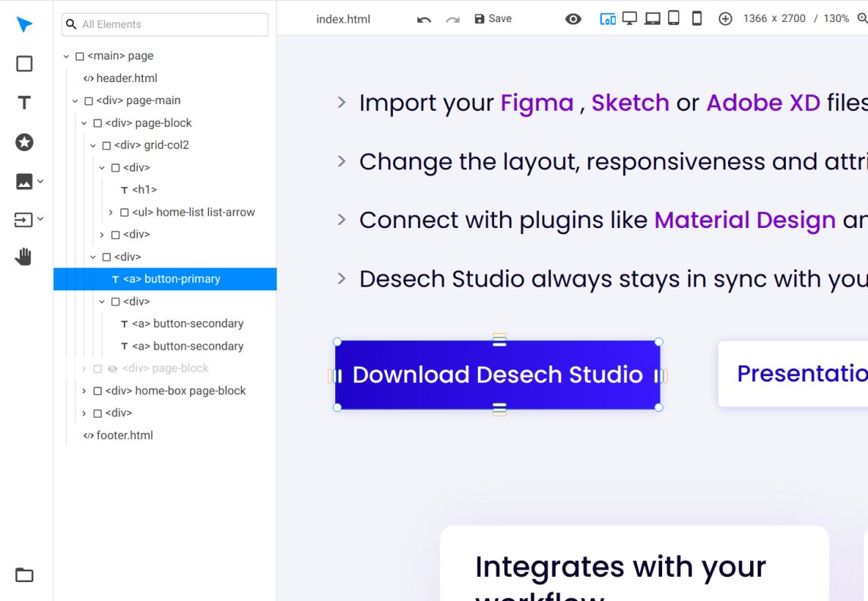Click the zoom magnifier icon
The image size is (868, 601).
[863, 19]
